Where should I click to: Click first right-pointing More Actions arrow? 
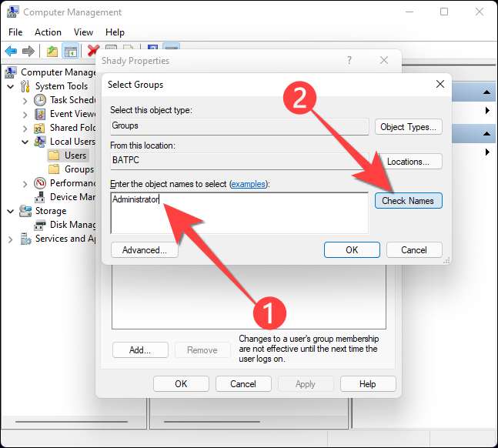click(487, 111)
